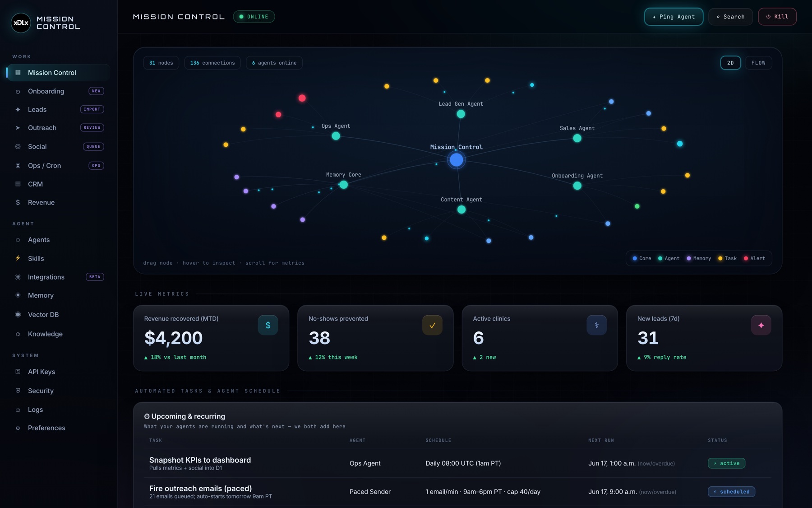Go to the Leads page
812x508 pixels.
pos(58,109)
